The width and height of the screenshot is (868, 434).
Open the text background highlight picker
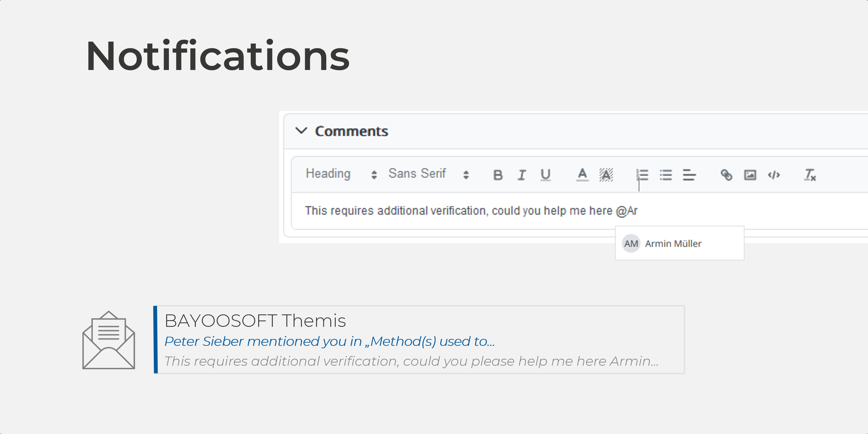point(606,175)
